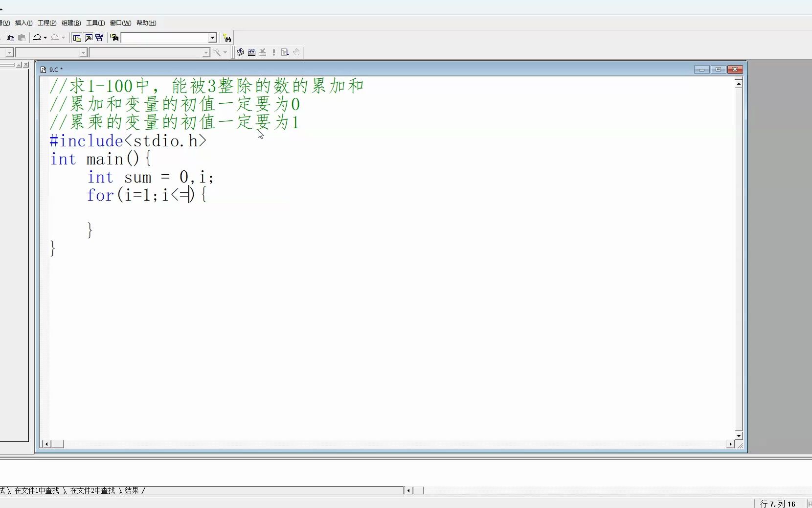Toggle the Workspace window icon
The height and width of the screenshot is (508, 812).
click(77, 38)
